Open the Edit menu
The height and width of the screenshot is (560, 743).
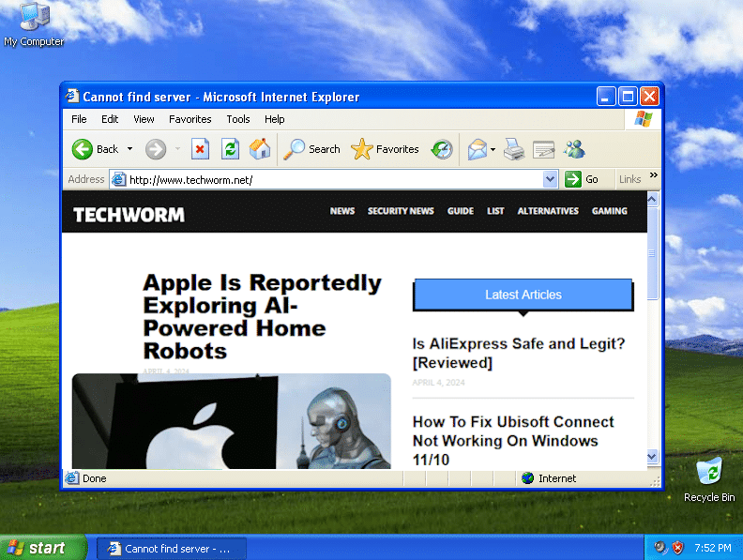(110, 119)
